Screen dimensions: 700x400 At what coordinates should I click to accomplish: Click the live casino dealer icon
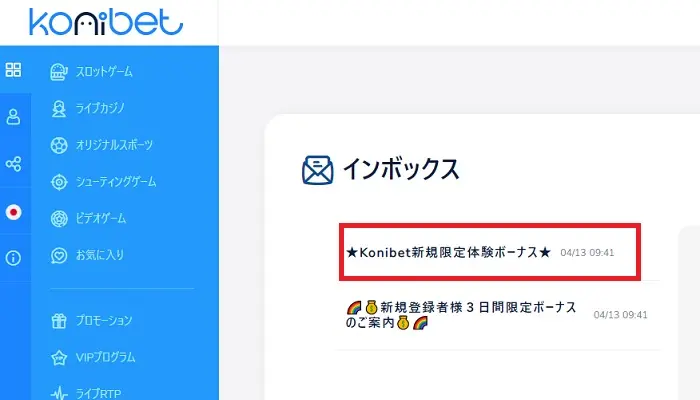pos(59,108)
